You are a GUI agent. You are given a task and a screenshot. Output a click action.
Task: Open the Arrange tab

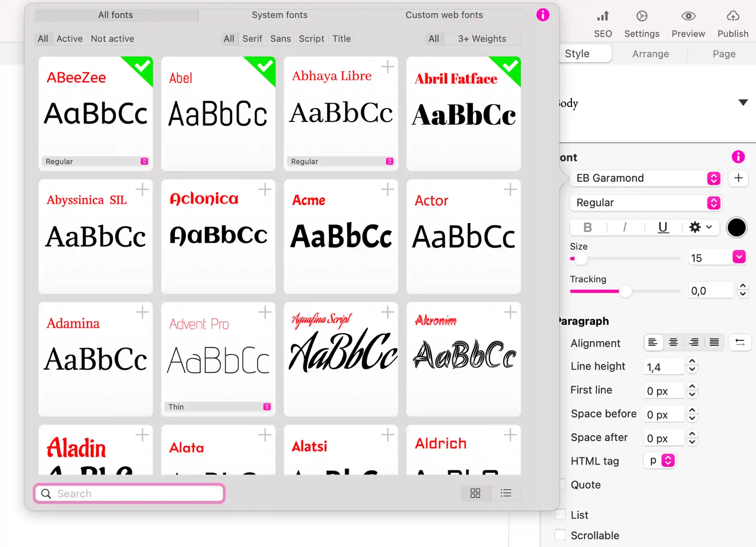(x=650, y=54)
